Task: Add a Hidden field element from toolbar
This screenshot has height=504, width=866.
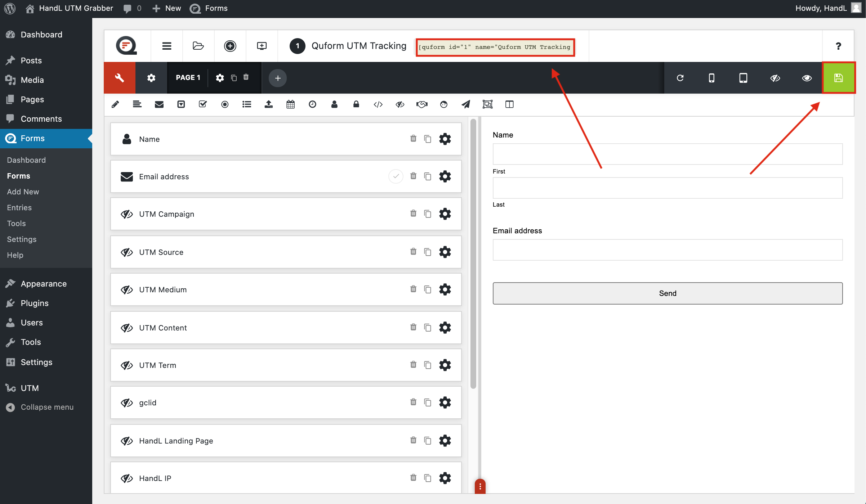Action: pos(400,104)
